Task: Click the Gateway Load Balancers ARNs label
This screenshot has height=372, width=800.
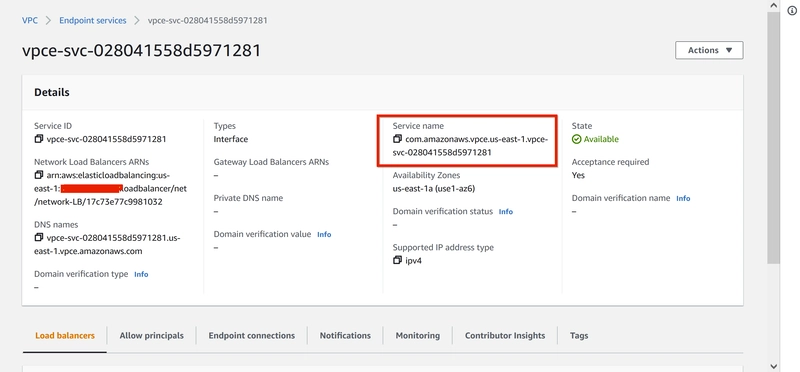Action: pos(271,162)
